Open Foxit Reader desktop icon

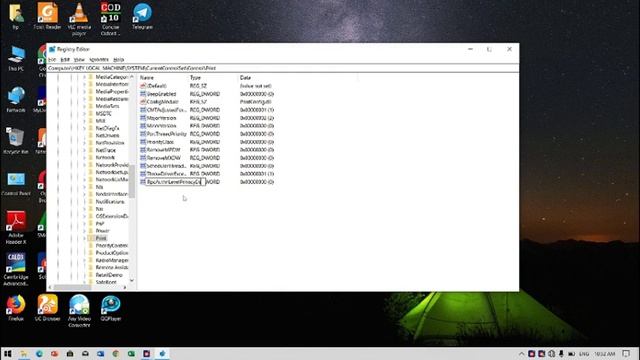(x=47, y=16)
